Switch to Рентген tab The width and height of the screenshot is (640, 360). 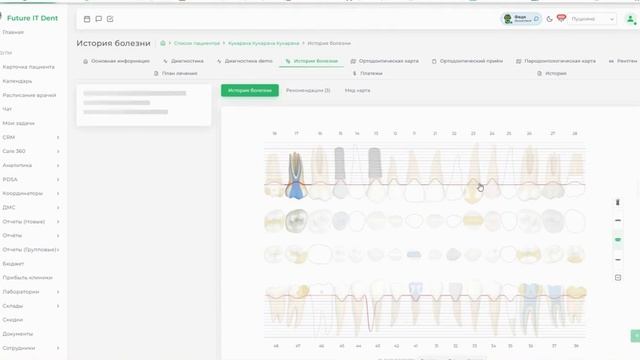click(x=623, y=61)
